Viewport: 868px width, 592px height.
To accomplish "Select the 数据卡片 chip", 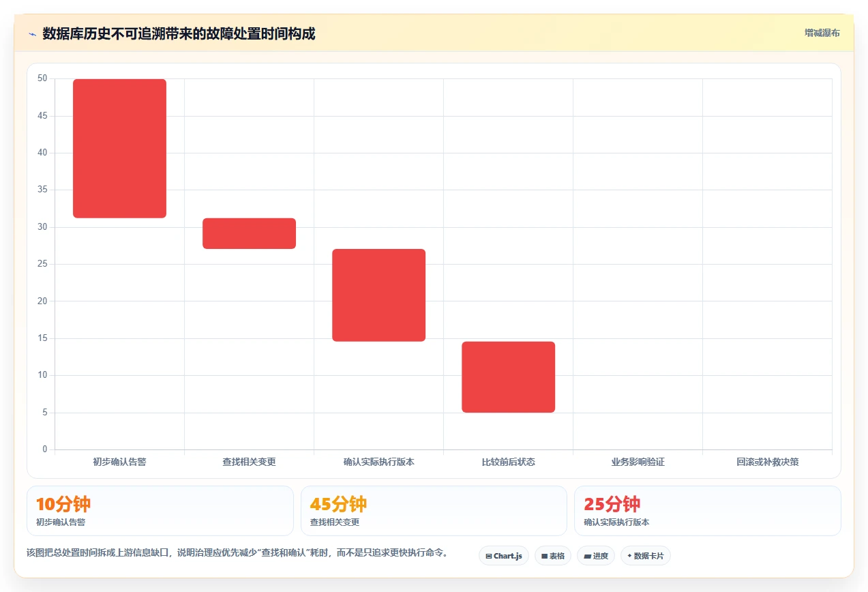I will [x=646, y=556].
